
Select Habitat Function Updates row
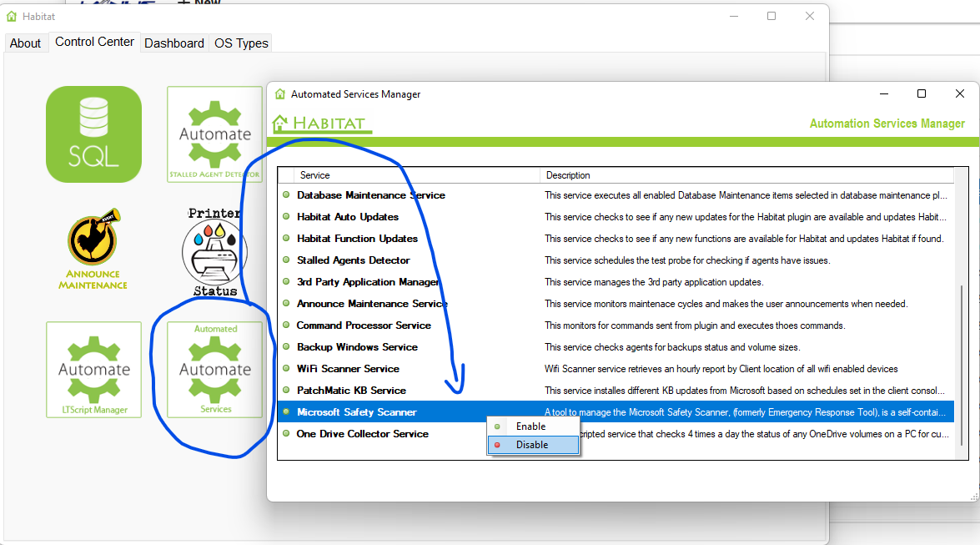tap(616, 239)
